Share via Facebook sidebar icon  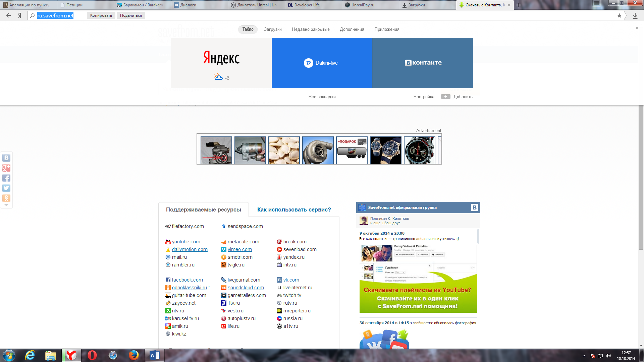6,178
